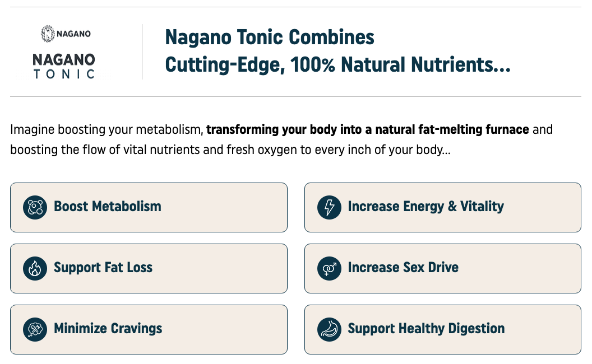The width and height of the screenshot is (592, 364).
Task: Click the Nagano Tonic Combines headline
Action: click(270, 38)
